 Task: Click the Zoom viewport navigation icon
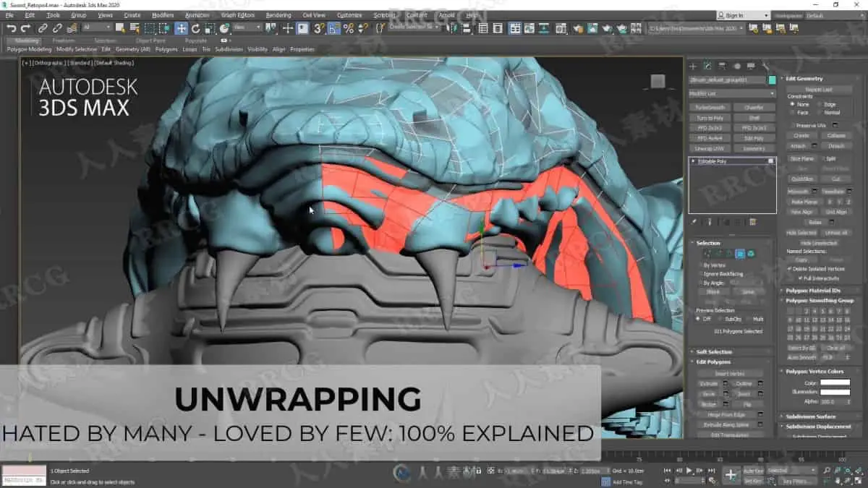[x=827, y=470]
